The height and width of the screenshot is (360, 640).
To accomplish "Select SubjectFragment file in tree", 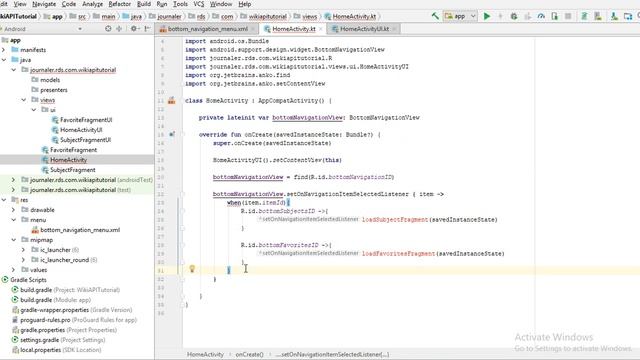I will click(73, 170).
